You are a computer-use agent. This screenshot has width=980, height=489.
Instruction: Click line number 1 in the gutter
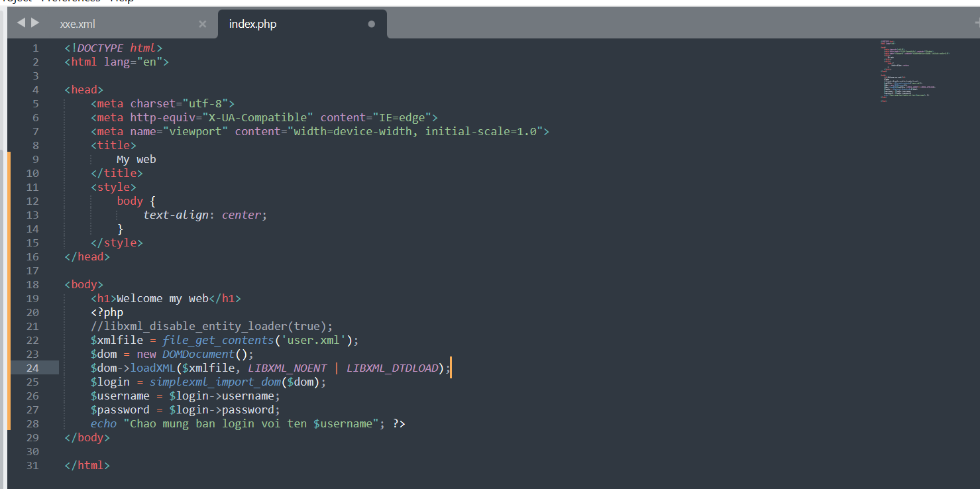tap(35, 47)
